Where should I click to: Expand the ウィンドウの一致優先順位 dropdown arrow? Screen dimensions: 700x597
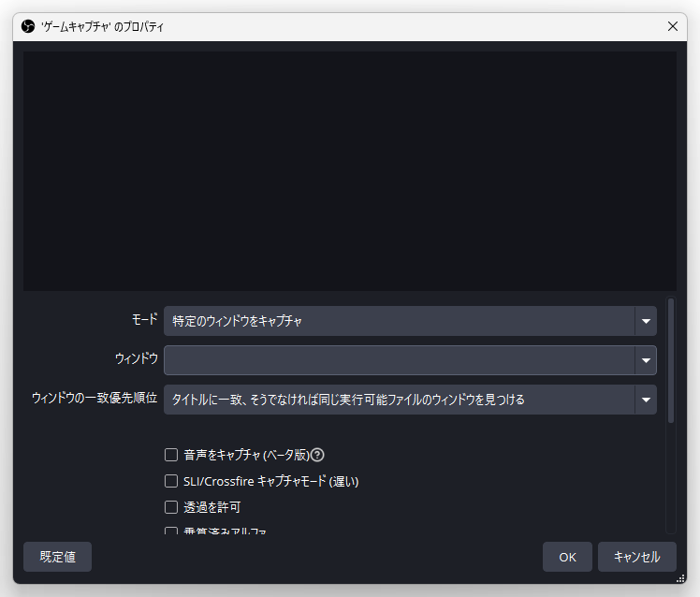[x=645, y=400]
